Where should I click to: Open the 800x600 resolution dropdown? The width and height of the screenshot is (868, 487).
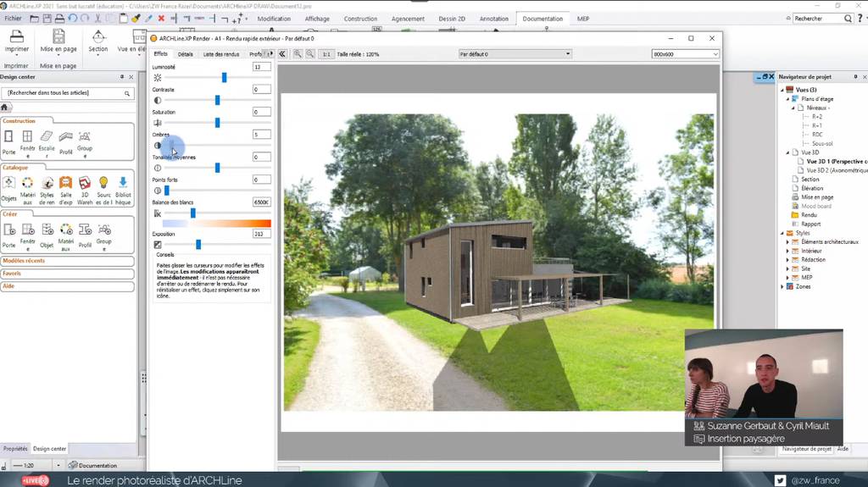[x=685, y=53]
